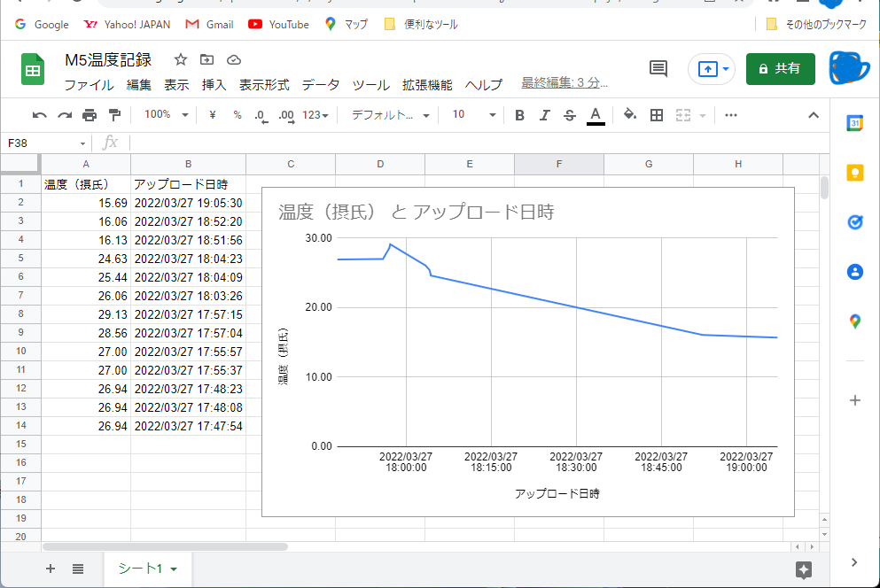Open comment history via the comment icon
Viewport: 880px width, 588px height.
click(658, 68)
